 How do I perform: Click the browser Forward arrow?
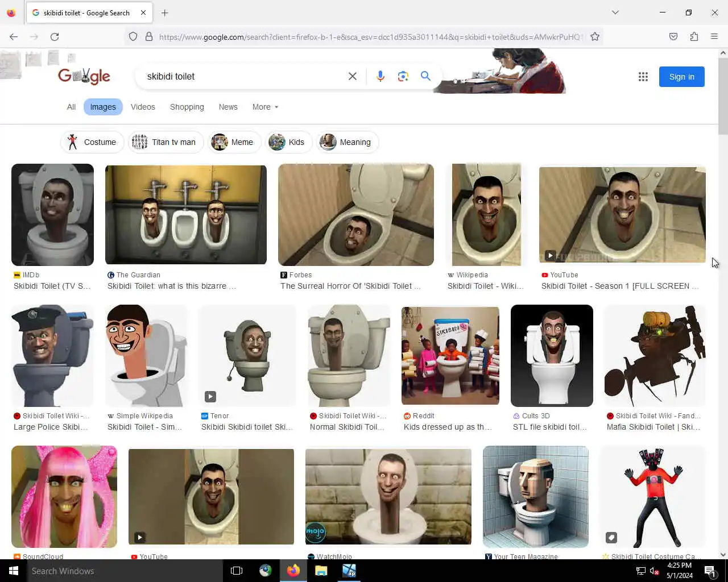click(34, 36)
